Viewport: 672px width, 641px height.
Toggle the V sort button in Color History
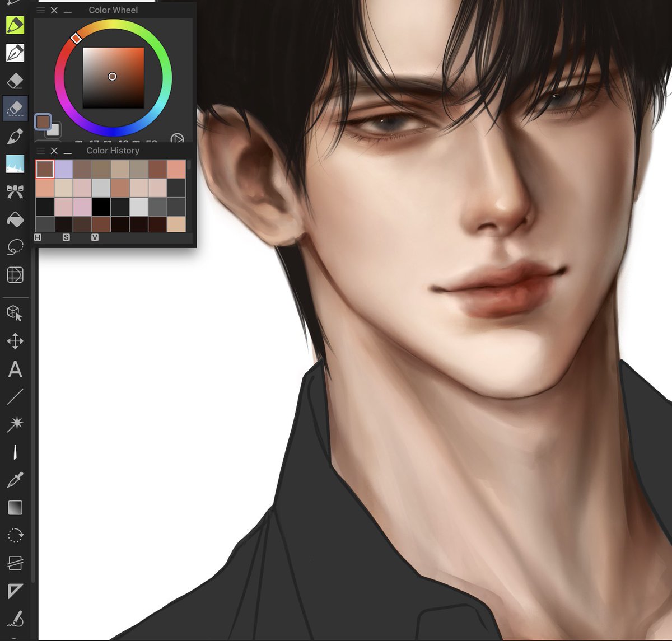[x=94, y=237]
